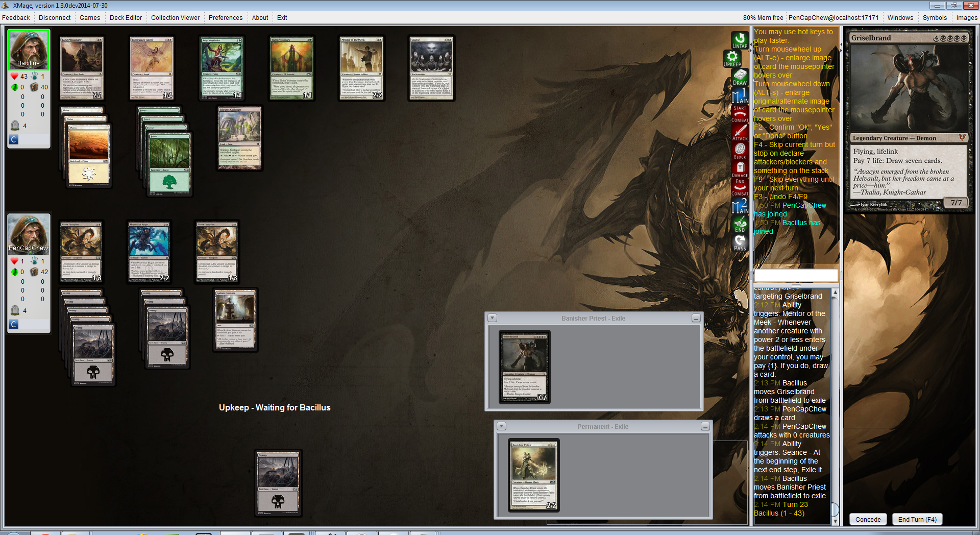Minimize the Banisher Priest - Exile window
The height and width of the screenshot is (535, 980).
click(x=696, y=318)
